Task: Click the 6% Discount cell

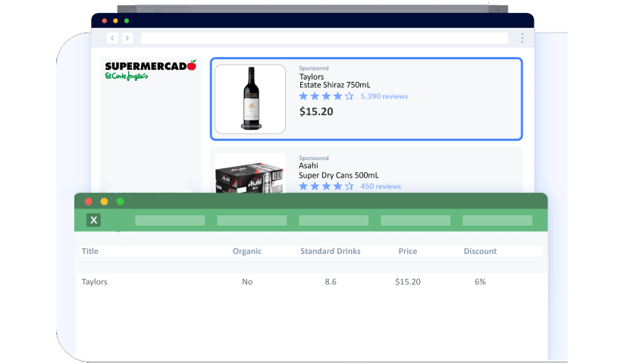Action: click(x=481, y=281)
